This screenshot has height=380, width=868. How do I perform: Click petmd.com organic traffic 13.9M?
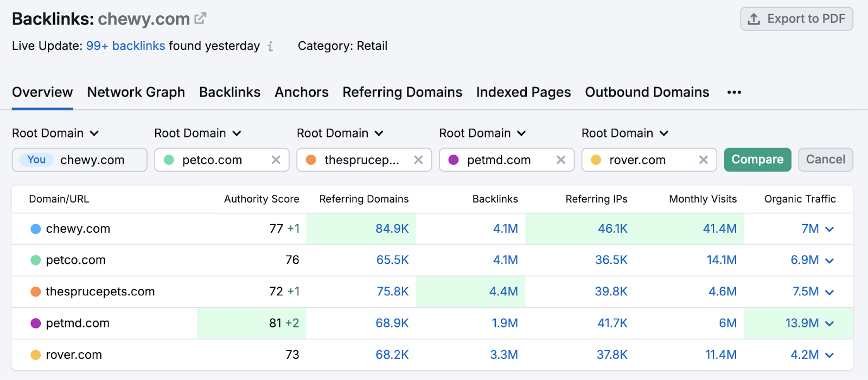point(802,323)
